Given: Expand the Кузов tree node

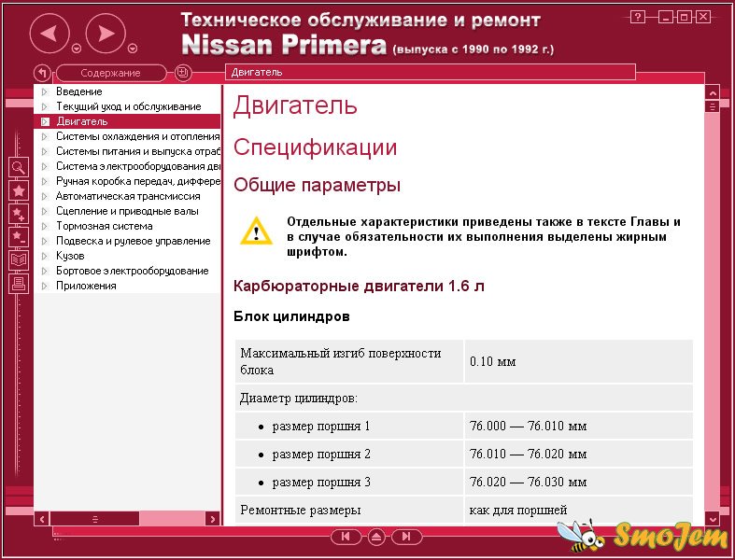Looking at the screenshot, I should [45, 257].
